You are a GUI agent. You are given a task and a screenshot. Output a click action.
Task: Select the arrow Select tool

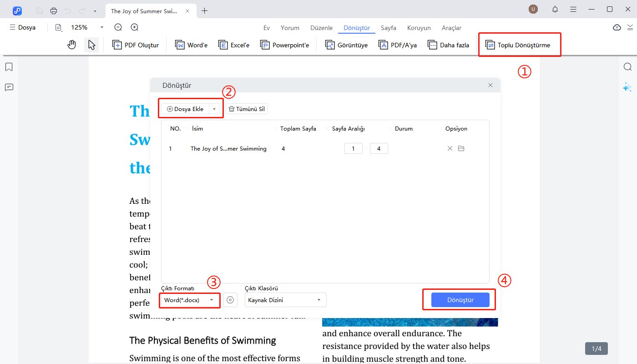[91, 45]
